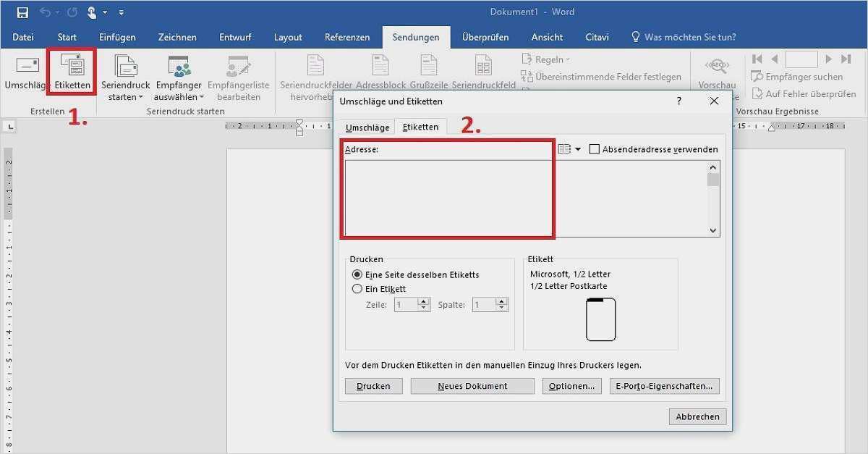868x454 pixels.
Task: Switch to the Umschläge tab
Action: pos(367,127)
